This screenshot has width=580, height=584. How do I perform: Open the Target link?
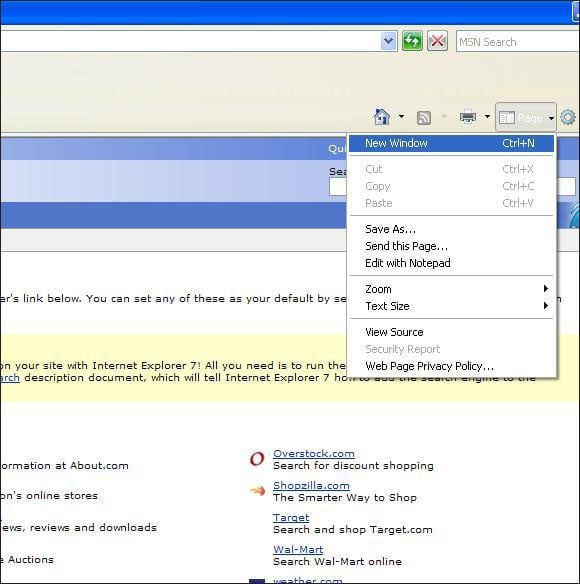(291, 518)
